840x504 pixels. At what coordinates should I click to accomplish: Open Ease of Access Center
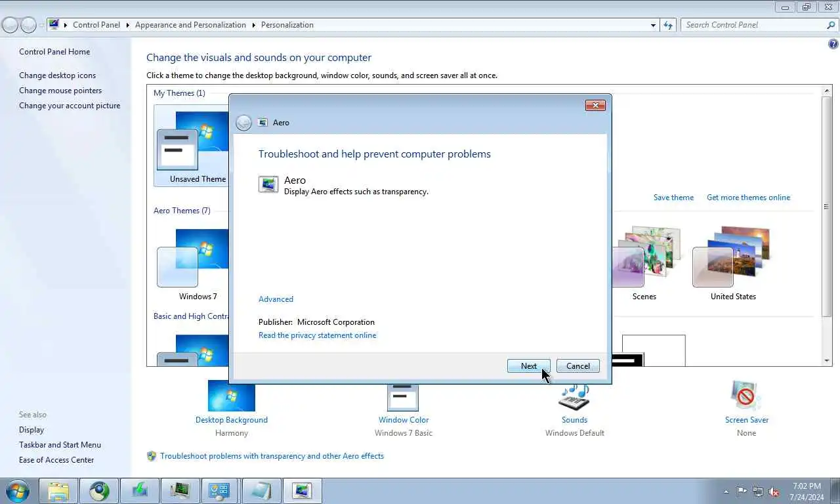click(56, 460)
